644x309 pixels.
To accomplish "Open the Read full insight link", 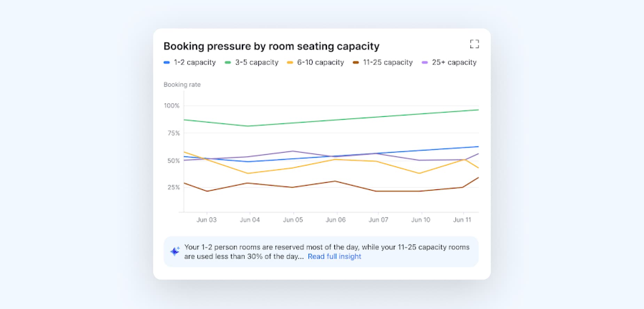I will pyautogui.click(x=334, y=256).
